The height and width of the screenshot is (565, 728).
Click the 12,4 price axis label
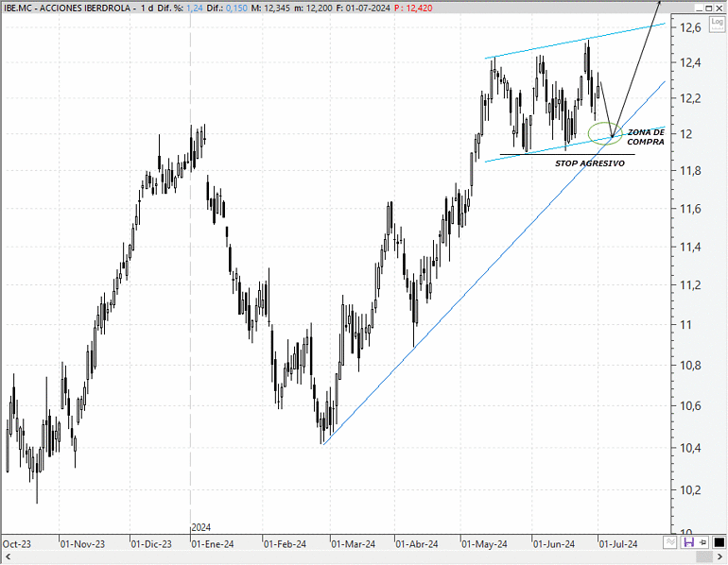pos(691,62)
